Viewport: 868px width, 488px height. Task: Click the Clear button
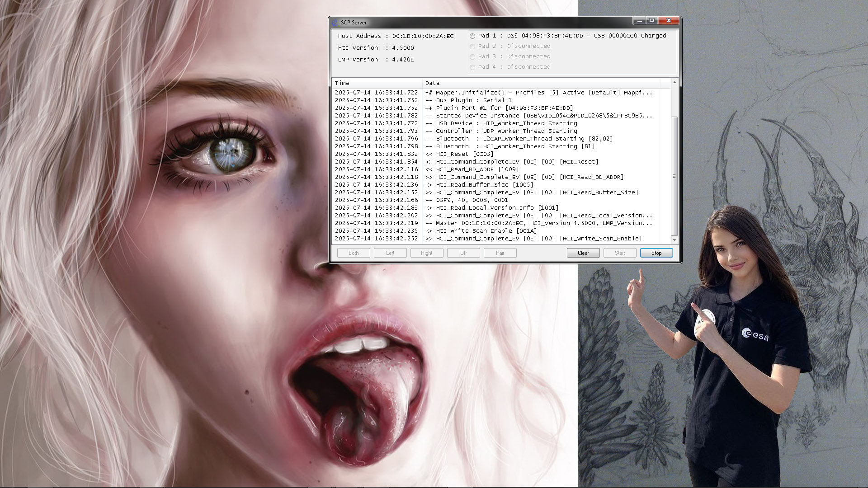(x=583, y=253)
